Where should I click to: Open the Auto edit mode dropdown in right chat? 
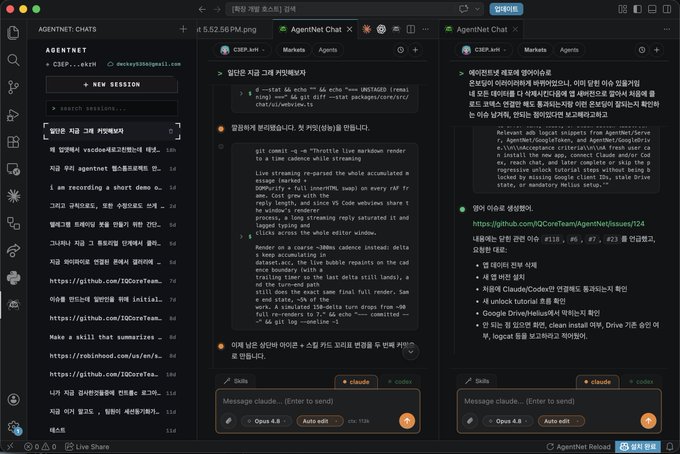[561, 421]
